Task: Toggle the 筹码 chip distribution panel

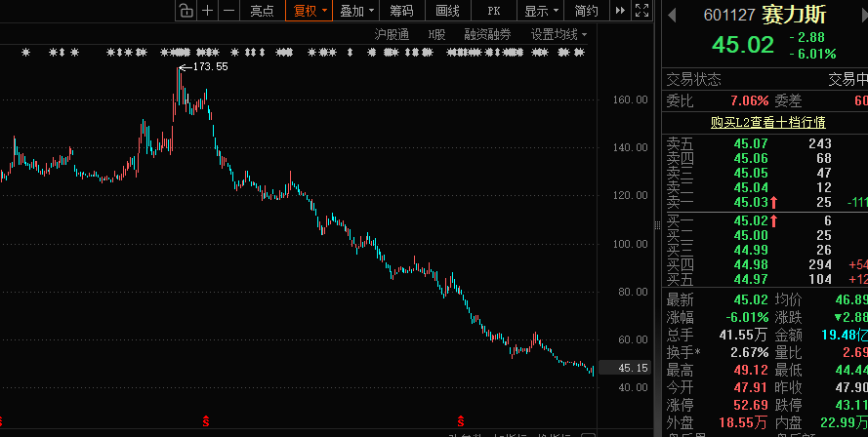Action: pos(401,11)
